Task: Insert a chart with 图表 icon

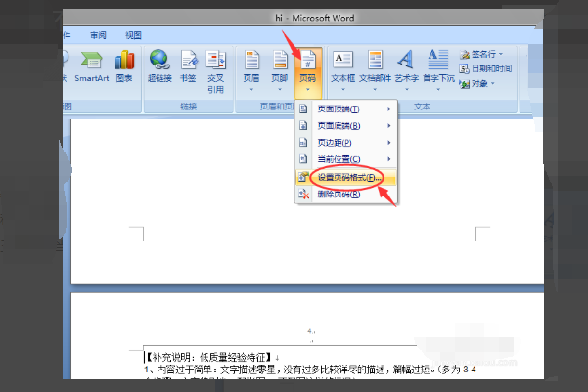Action: 124,60
